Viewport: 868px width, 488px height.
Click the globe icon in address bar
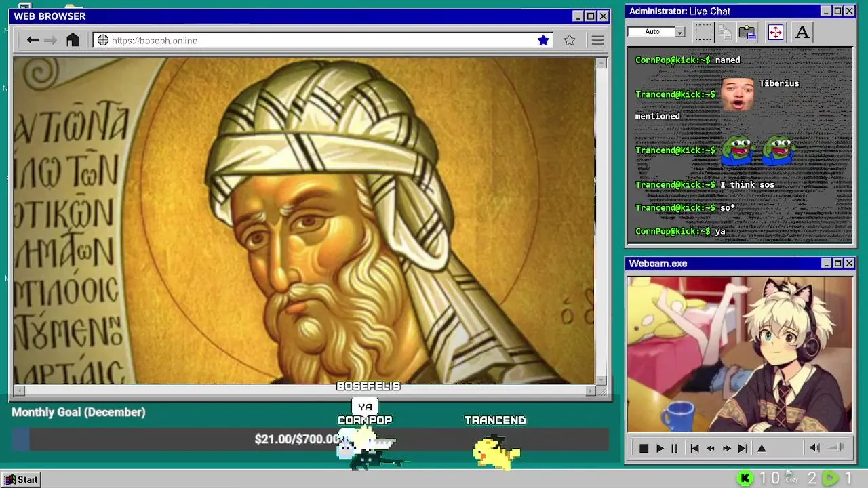(103, 40)
